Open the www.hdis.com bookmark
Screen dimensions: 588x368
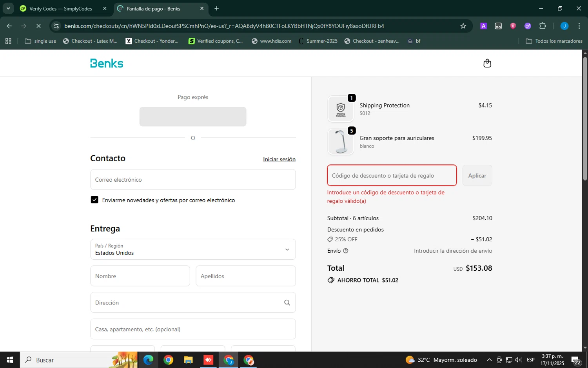pyautogui.click(x=271, y=41)
